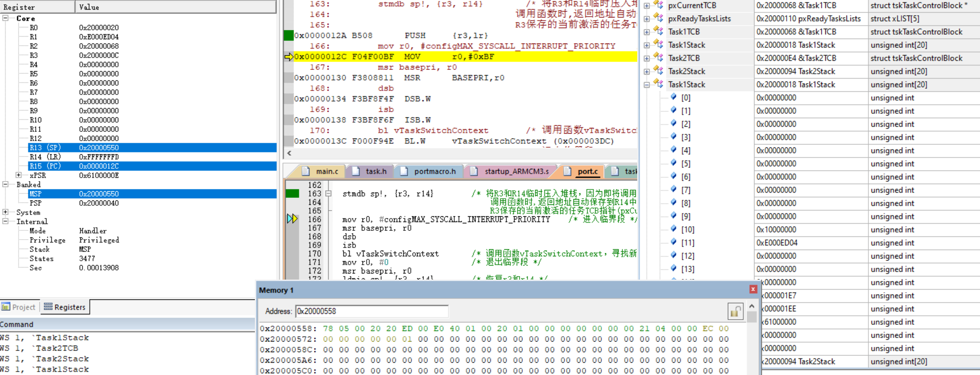Expand pxReadyTasksLists watch entry
This screenshot has height=375, width=980.
pyautogui.click(x=646, y=19)
